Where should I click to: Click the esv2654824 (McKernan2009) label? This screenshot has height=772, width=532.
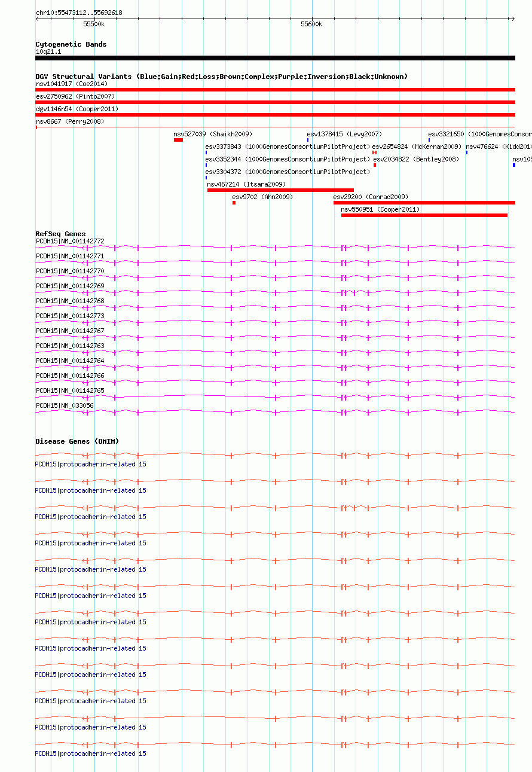pyautogui.click(x=417, y=147)
